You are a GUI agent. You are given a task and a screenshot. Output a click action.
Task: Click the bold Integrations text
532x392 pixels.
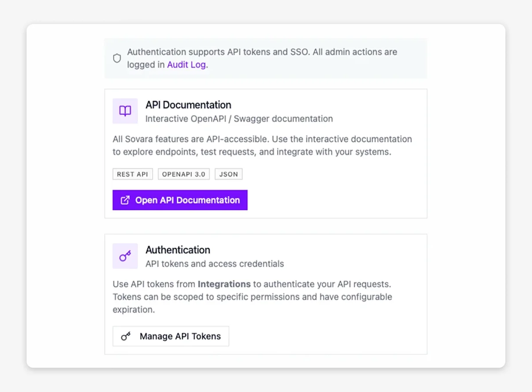point(223,284)
